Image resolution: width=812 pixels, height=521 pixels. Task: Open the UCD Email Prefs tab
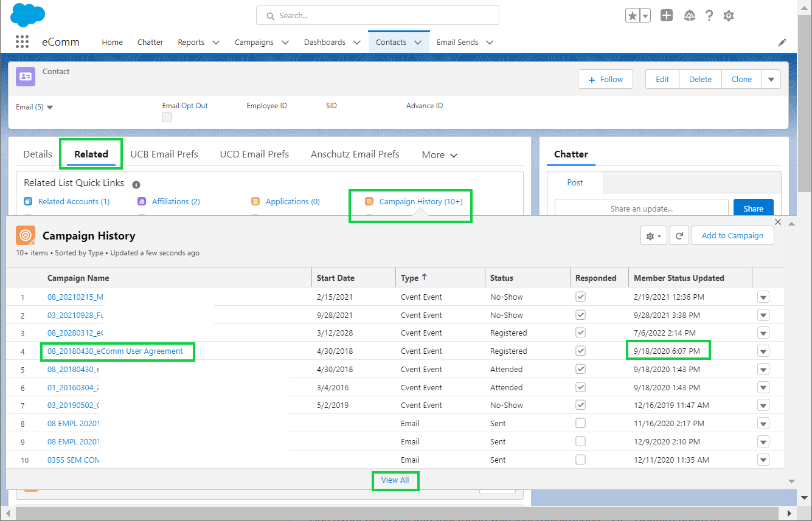[x=254, y=154]
